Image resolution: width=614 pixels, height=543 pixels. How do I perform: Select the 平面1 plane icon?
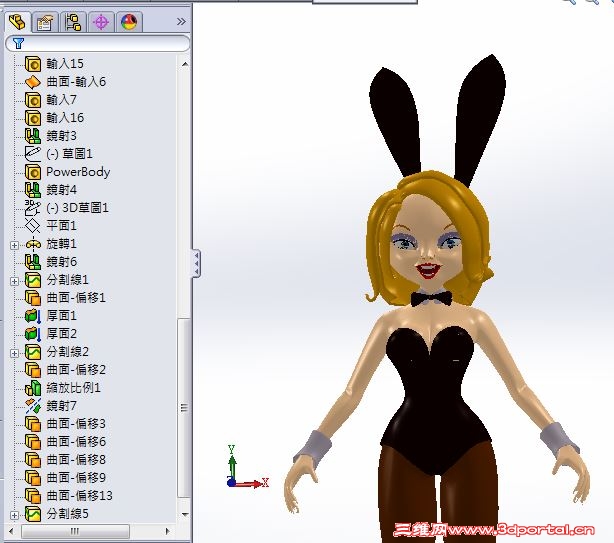(33, 226)
